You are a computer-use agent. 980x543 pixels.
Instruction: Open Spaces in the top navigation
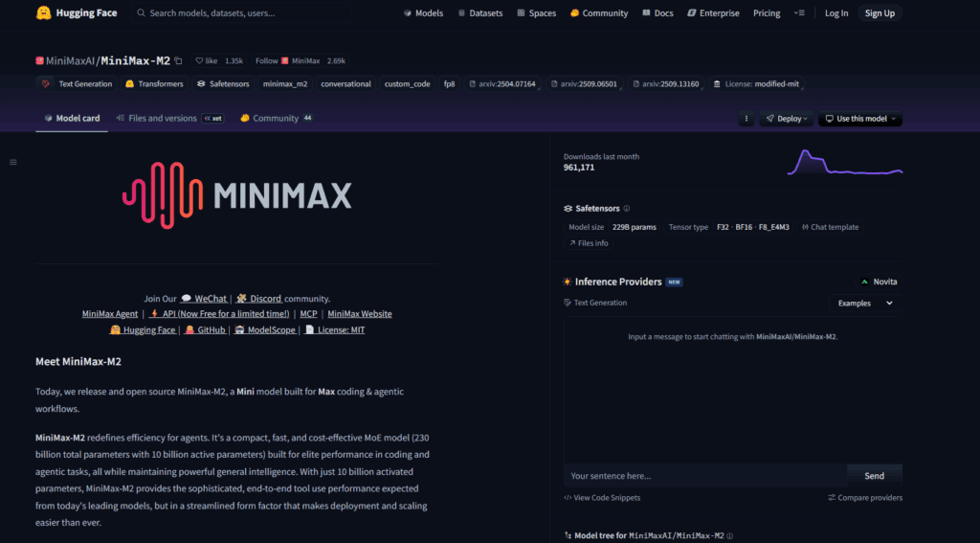coord(536,12)
